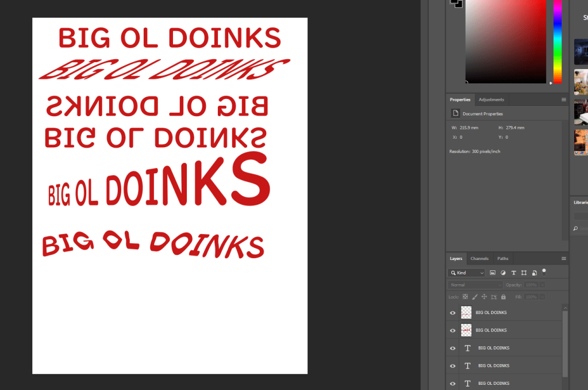Select the second rasterized layer thumbnail
The width and height of the screenshot is (588, 390).
point(466,330)
